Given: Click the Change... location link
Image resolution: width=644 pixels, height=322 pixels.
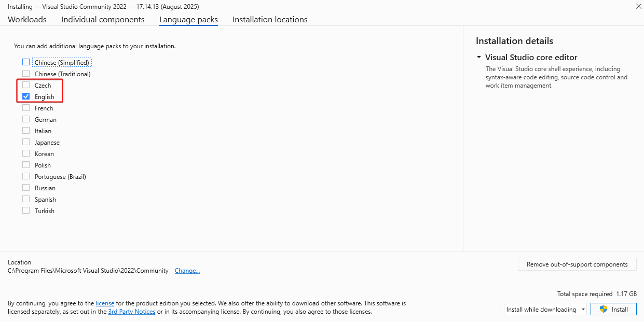Looking at the screenshot, I should click(187, 271).
